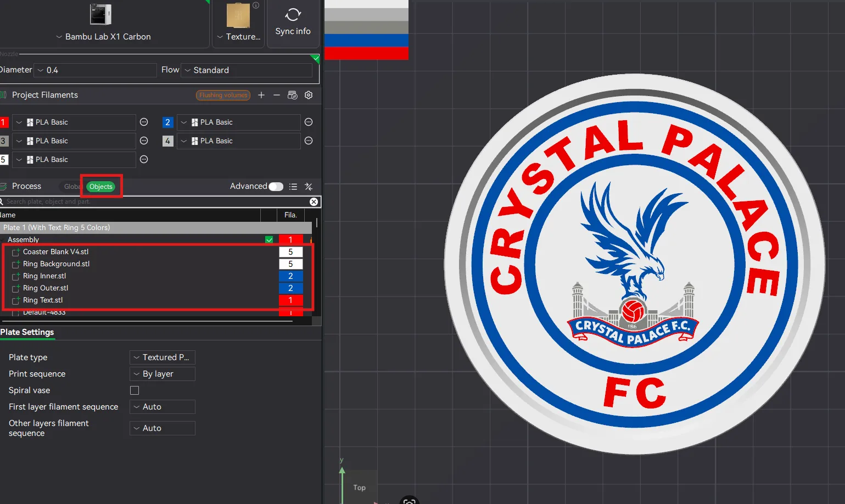Viewport: 845px width, 504px height.
Task: Open the Print sequence By layer dropdown
Action: tap(163, 374)
